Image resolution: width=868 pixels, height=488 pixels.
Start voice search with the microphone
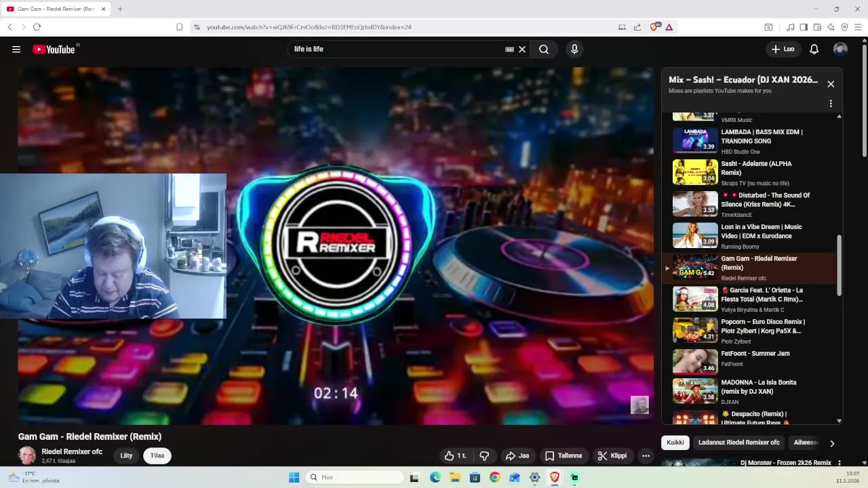[574, 49]
